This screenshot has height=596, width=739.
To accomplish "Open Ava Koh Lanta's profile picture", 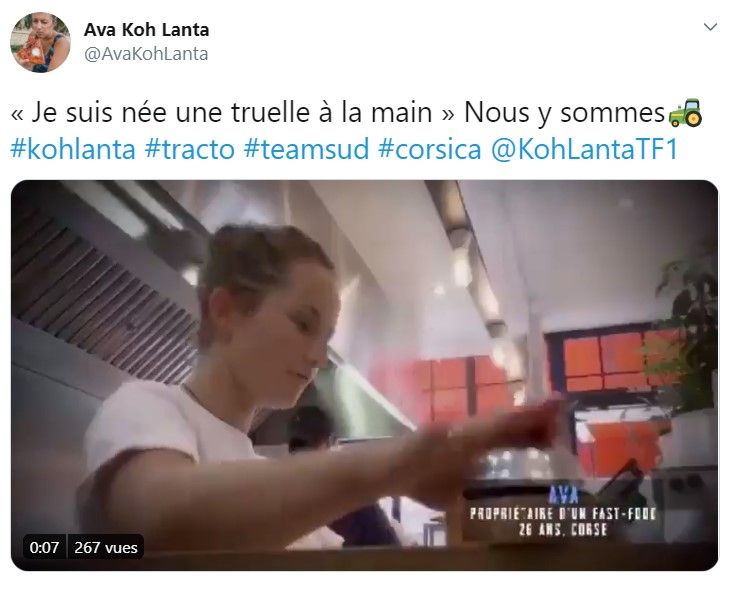I will [x=41, y=42].
